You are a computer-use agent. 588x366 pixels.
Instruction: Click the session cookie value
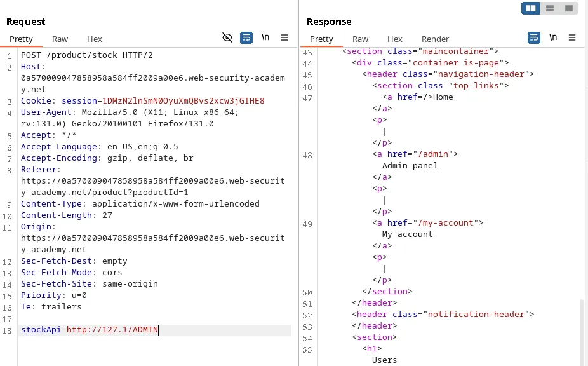click(x=184, y=101)
